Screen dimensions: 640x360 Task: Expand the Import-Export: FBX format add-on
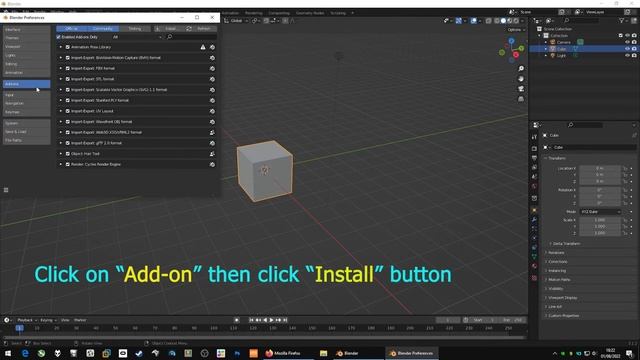[x=61, y=68]
